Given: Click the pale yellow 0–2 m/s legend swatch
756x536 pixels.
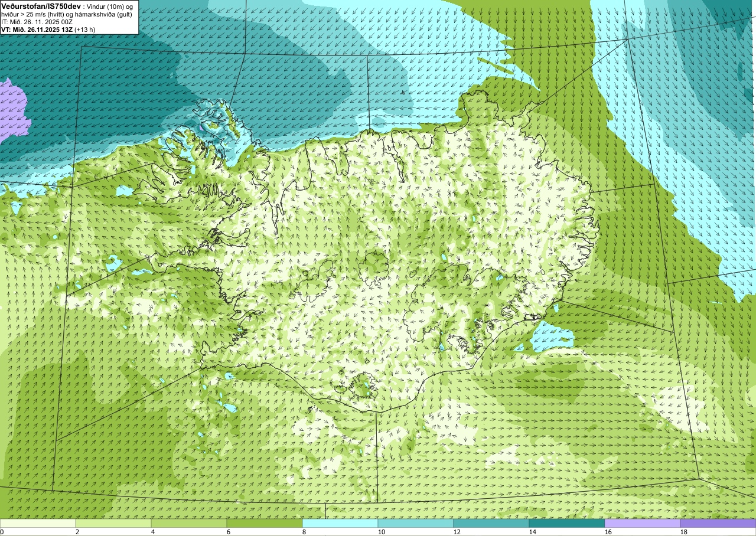Looking at the screenshot, I should 38,523.
